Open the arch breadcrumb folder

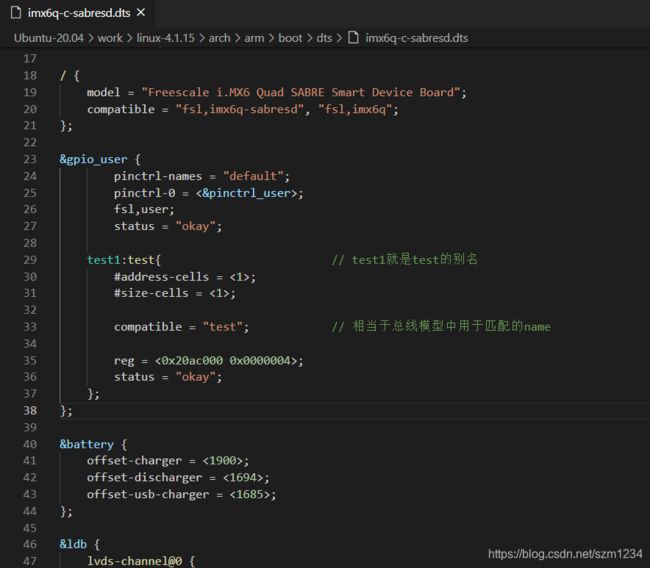(219, 38)
